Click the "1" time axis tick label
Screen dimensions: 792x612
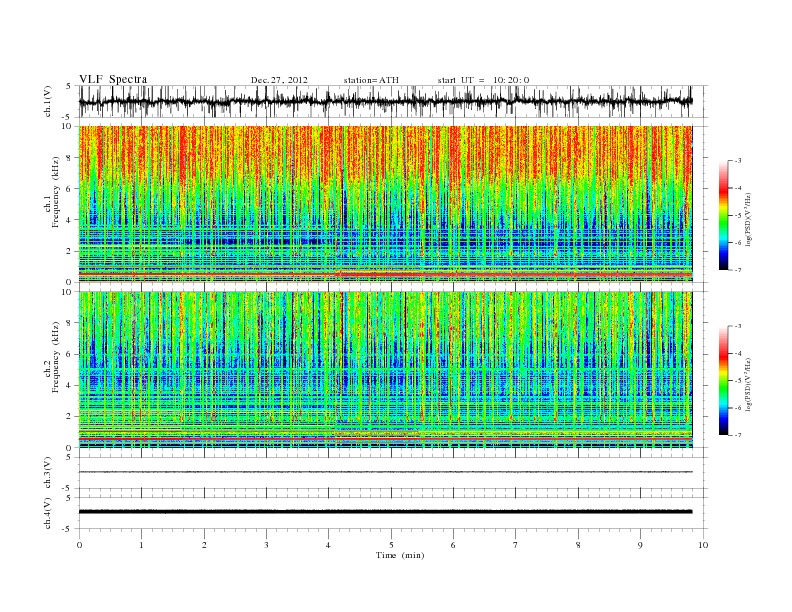(141, 545)
